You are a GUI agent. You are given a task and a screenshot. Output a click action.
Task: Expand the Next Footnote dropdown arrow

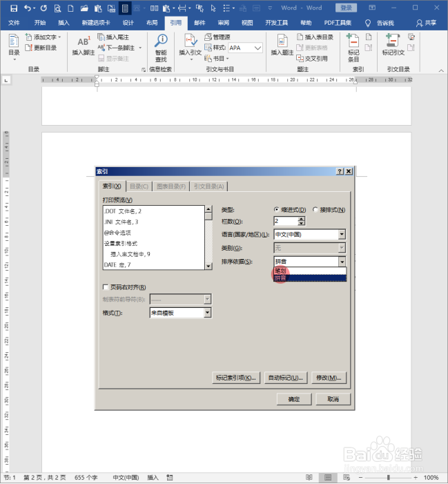(x=140, y=48)
